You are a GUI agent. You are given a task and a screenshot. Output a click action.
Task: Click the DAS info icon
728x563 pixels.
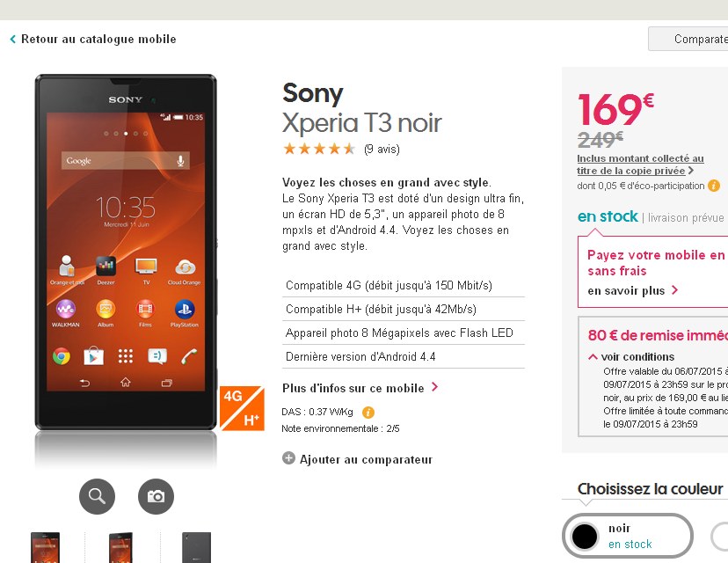tap(368, 412)
